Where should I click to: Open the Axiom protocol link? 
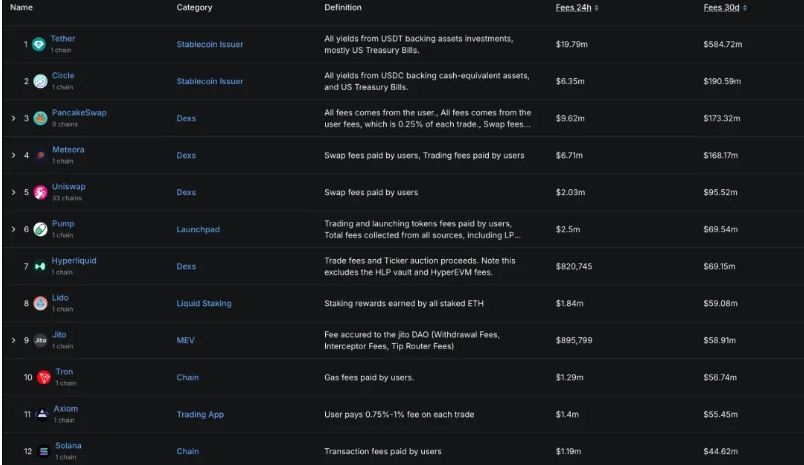[x=66, y=409]
